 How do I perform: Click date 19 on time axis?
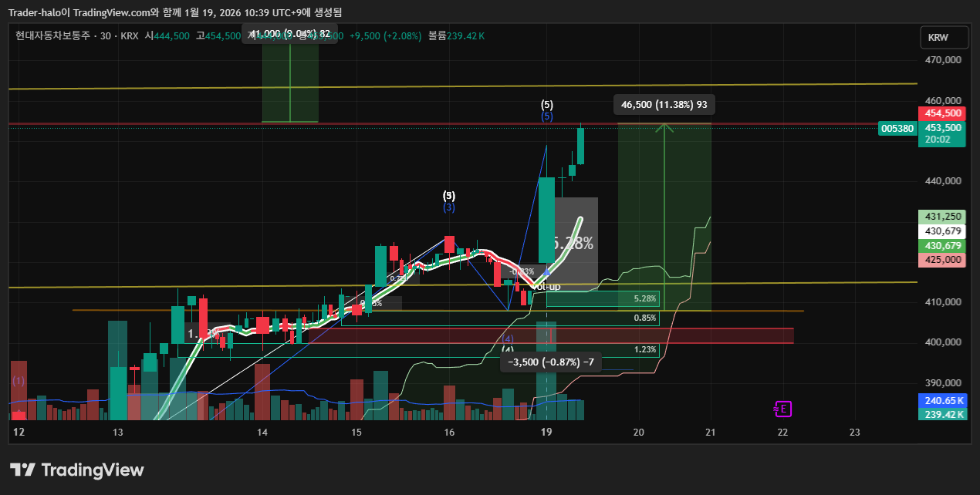point(546,433)
